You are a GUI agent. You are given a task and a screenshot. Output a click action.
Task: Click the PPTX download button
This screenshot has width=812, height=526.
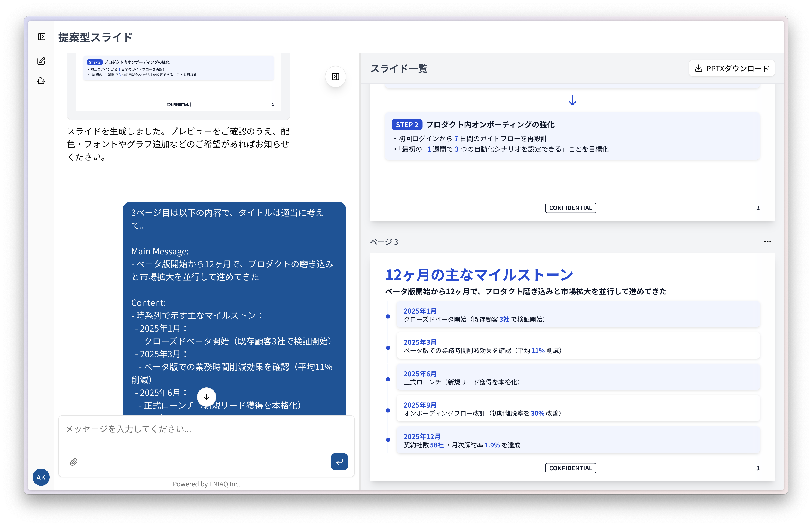click(x=732, y=68)
